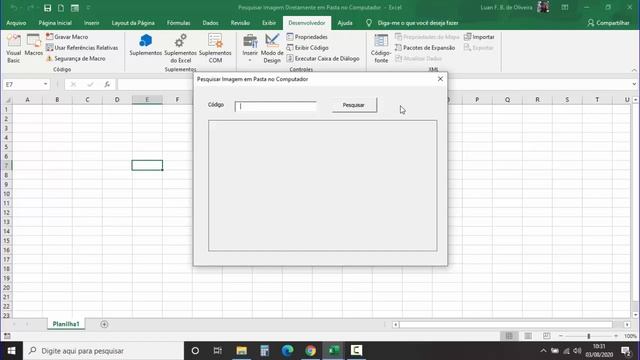
Task: Click the image preview frame in dialog
Action: [322, 185]
